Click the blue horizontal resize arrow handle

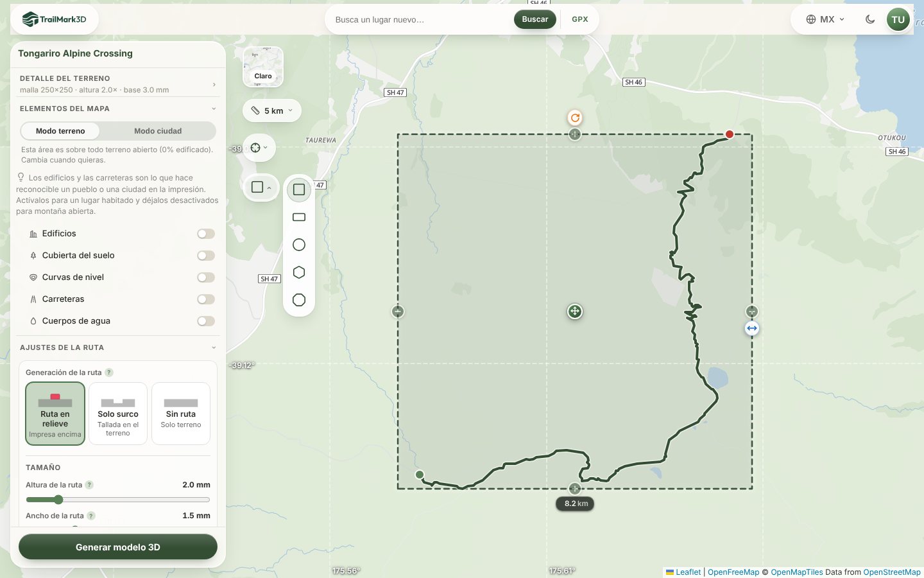752,328
